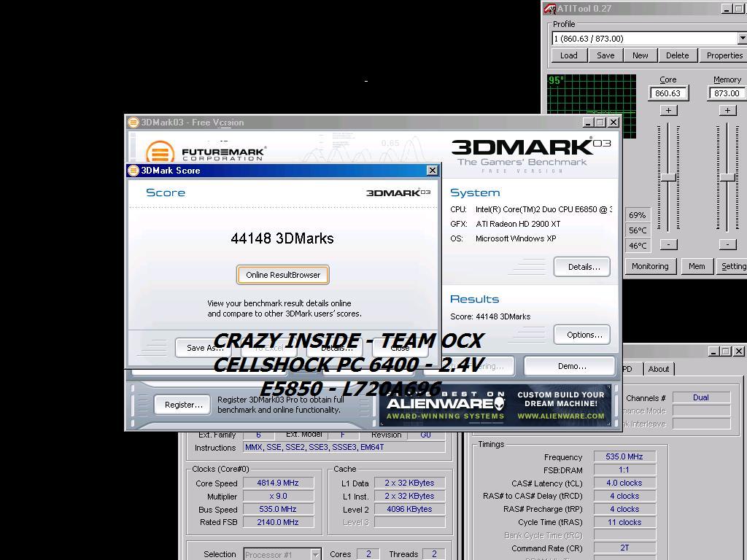Image resolution: width=747 pixels, height=560 pixels.
Task: Click Rated FSB value 2140.0 MHz
Action: pyautogui.click(x=278, y=522)
